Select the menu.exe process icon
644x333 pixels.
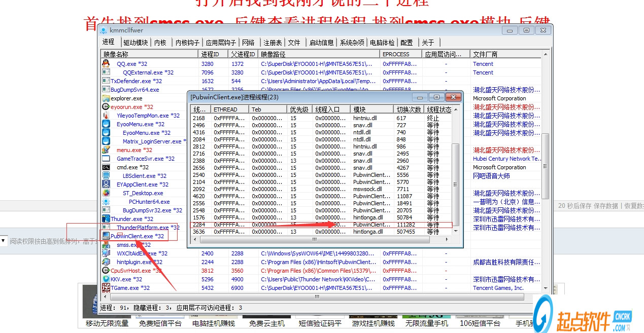pos(106,150)
